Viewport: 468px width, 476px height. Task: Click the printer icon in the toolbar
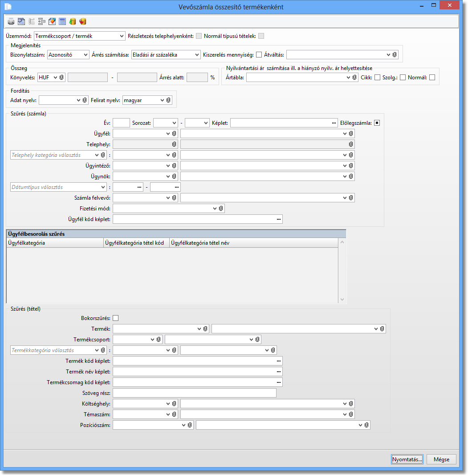tap(11, 21)
